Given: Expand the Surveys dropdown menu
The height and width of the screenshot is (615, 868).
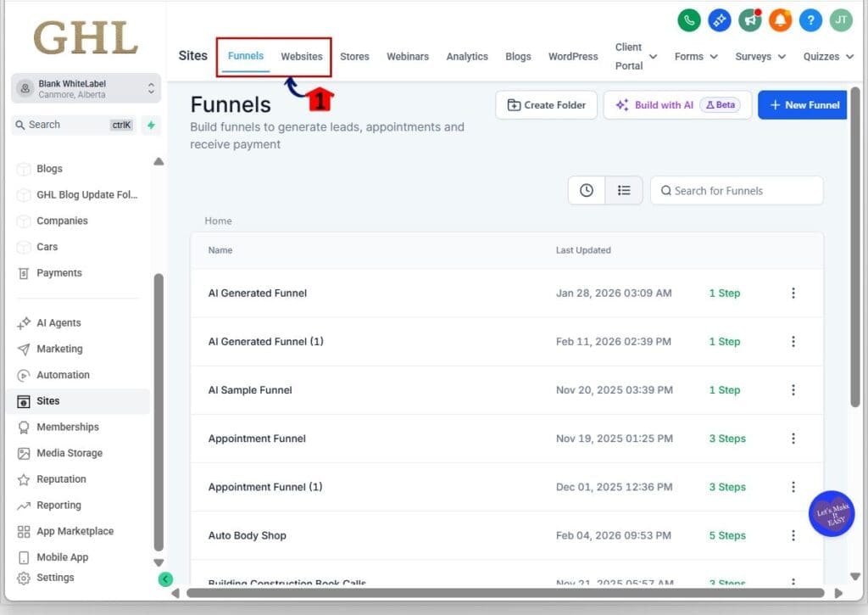Looking at the screenshot, I should (761, 57).
